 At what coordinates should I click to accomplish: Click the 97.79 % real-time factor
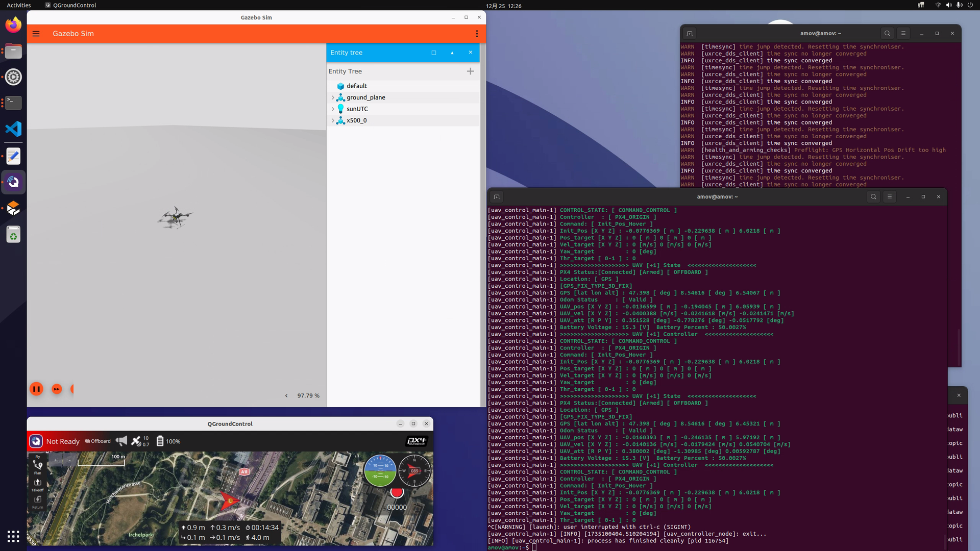tap(308, 396)
